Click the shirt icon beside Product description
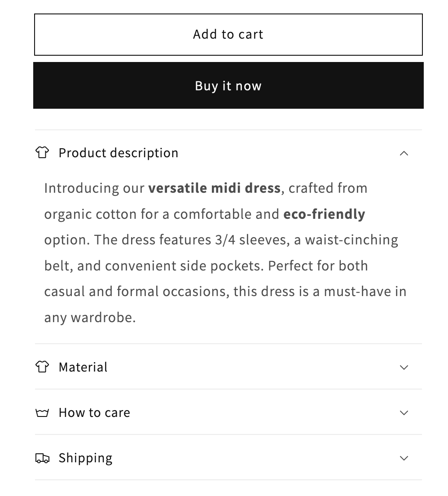 pos(42,153)
